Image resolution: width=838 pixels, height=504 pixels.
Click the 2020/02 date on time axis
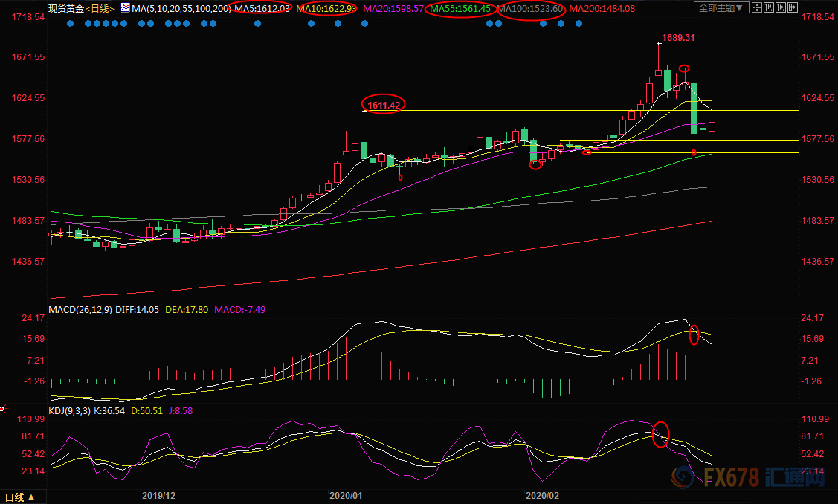point(543,495)
